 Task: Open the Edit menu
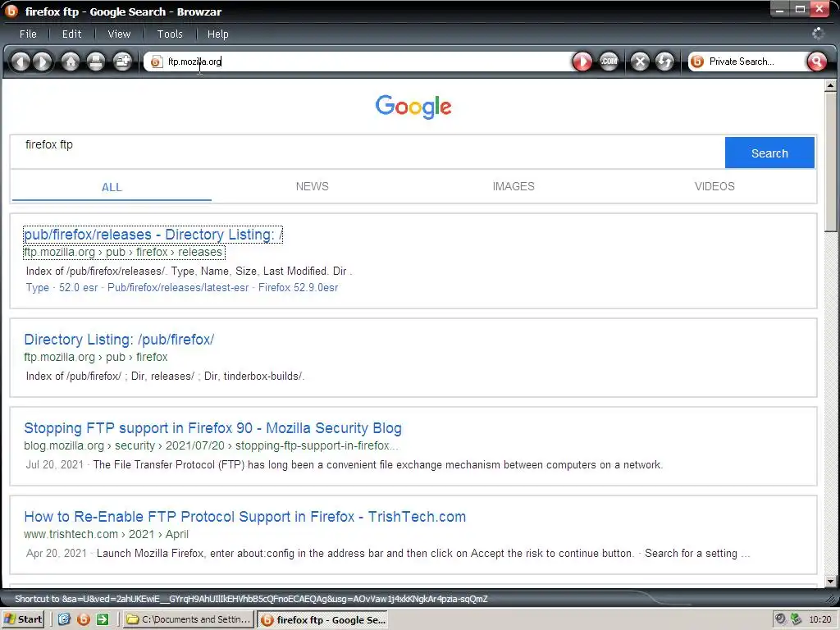click(72, 34)
